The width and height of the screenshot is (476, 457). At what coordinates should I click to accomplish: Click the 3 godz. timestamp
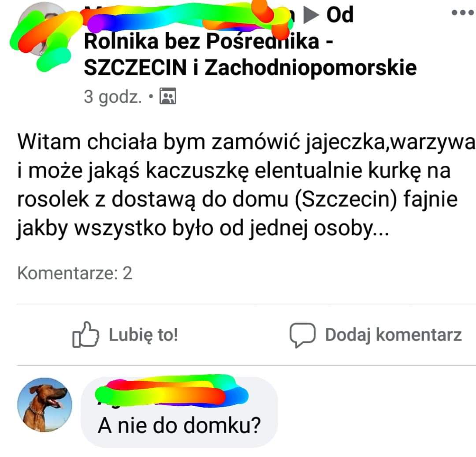pos(113,97)
